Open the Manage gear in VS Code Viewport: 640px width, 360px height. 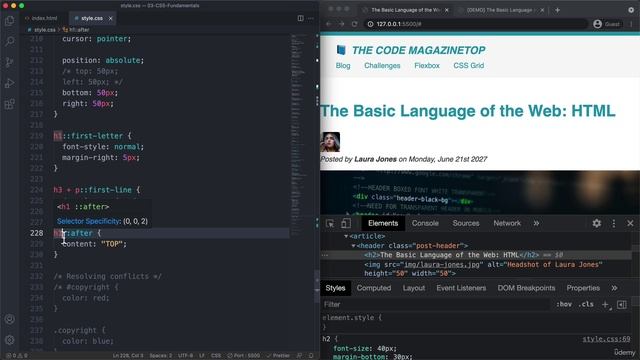point(10,340)
